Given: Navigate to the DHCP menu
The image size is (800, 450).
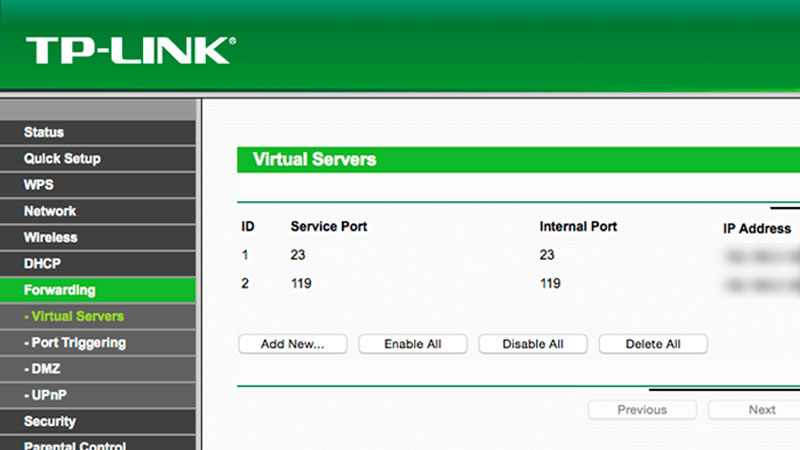Looking at the screenshot, I should [42, 264].
